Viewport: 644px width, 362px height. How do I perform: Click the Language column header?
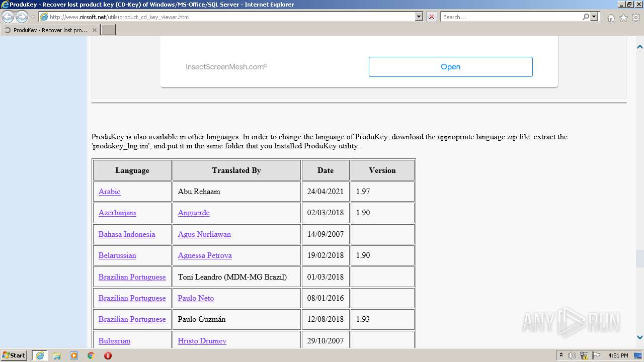pos(132,170)
